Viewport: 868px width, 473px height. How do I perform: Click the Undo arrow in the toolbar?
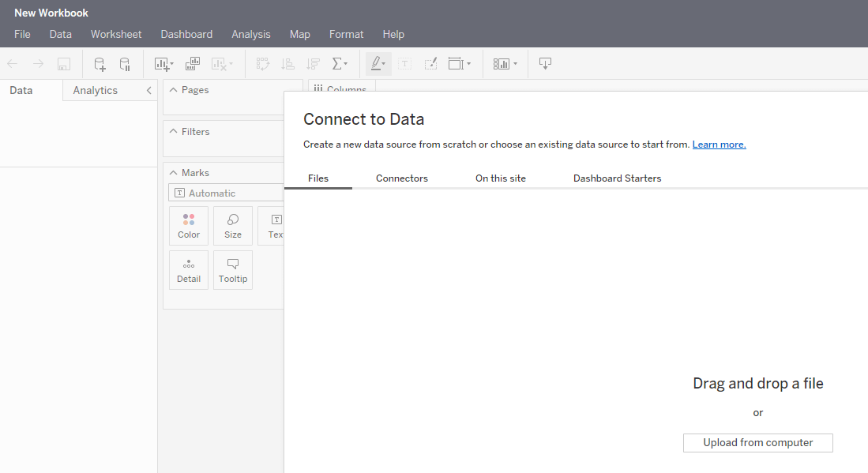13,63
